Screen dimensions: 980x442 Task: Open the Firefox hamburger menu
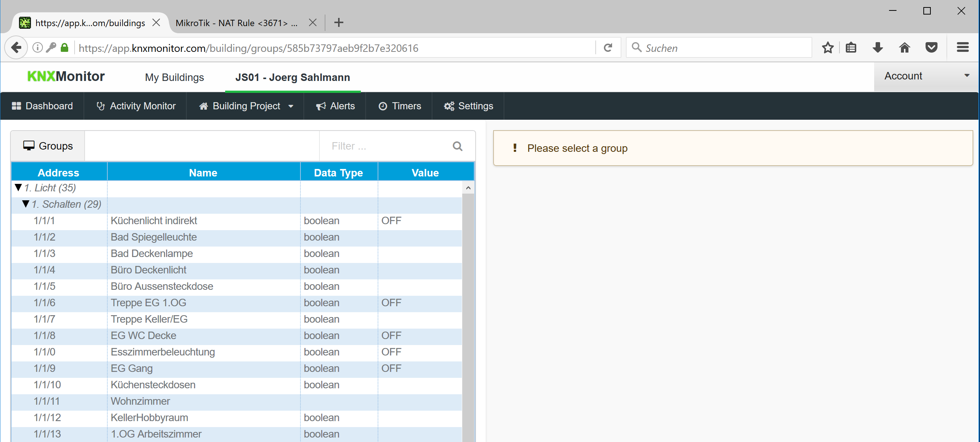pyautogui.click(x=962, y=48)
